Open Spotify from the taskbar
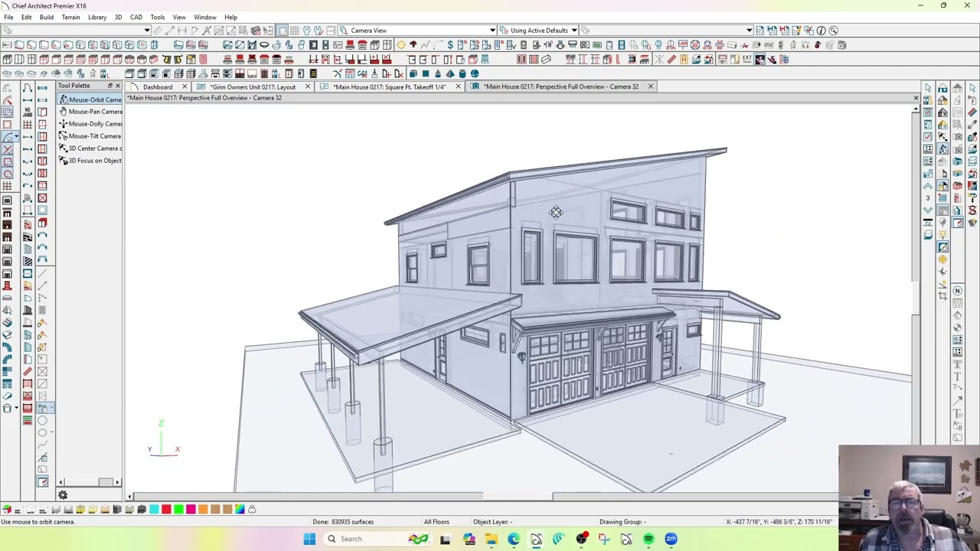The image size is (980, 551). 648,539
